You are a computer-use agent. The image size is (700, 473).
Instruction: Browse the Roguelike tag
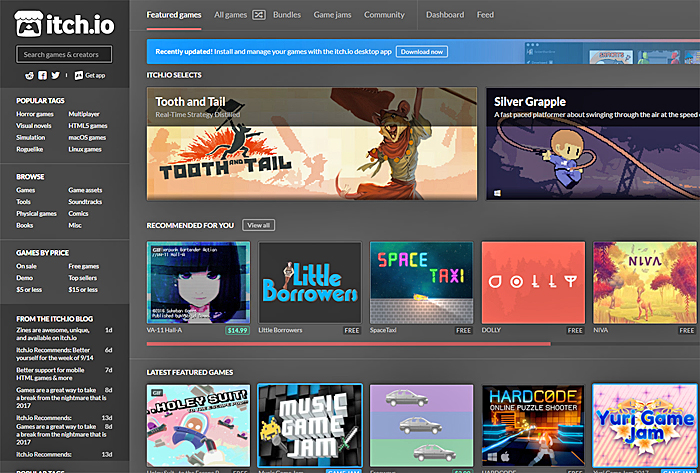tap(29, 149)
